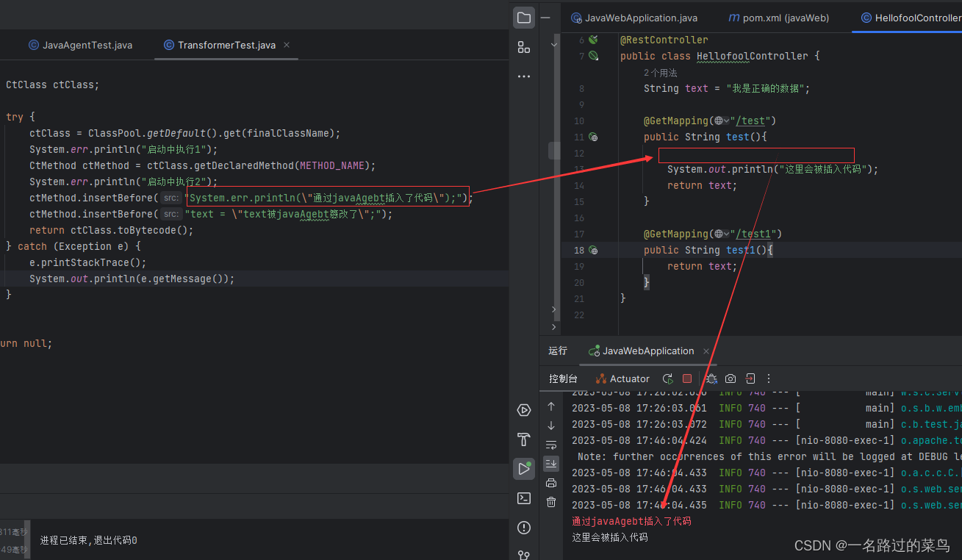Screen dimensions: 962x560
Task: Open the Run tool window icon
Action: click(524, 469)
